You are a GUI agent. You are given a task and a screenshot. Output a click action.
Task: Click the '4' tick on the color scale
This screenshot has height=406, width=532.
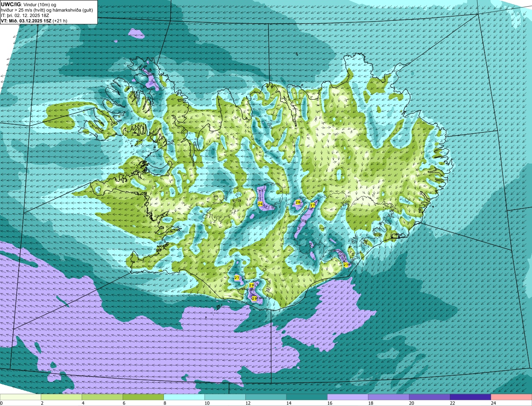[x=83, y=403]
